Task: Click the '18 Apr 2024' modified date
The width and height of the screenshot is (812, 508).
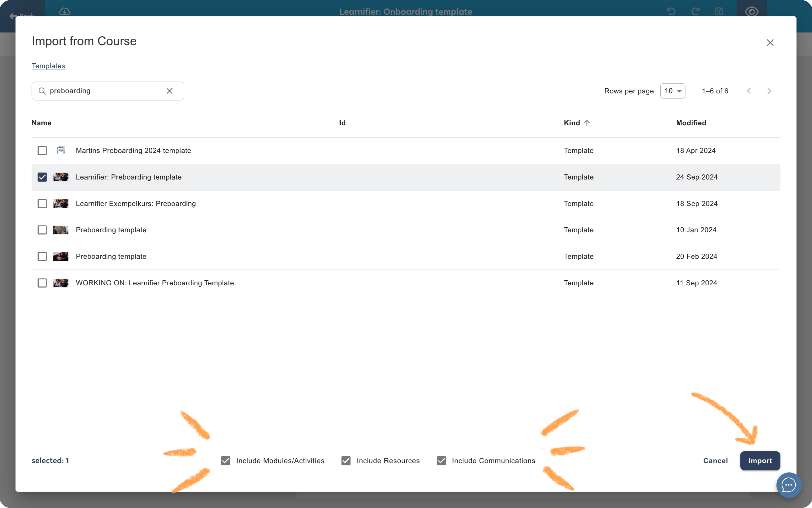Action: [x=696, y=150]
